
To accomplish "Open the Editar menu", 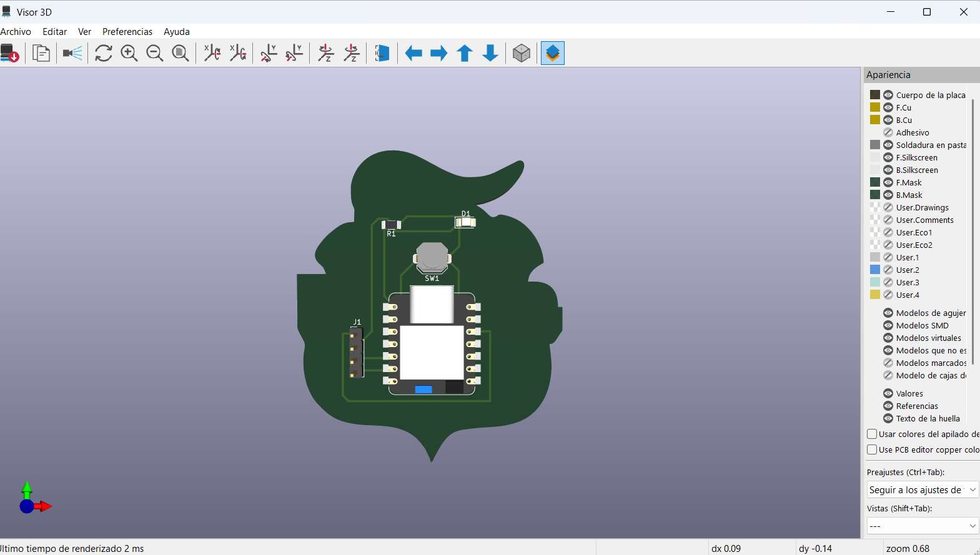I will coord(54,32).
